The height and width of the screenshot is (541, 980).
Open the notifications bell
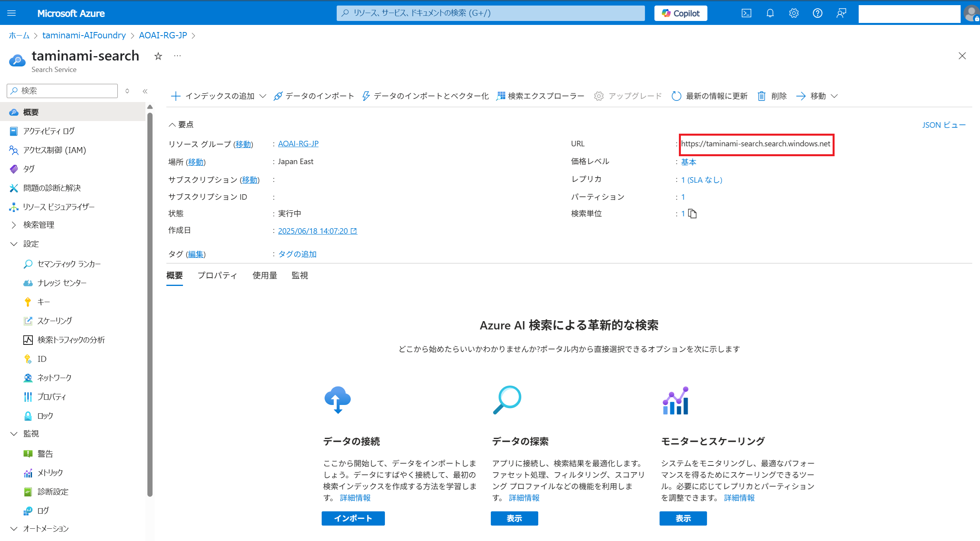click(x=770, y=13)
